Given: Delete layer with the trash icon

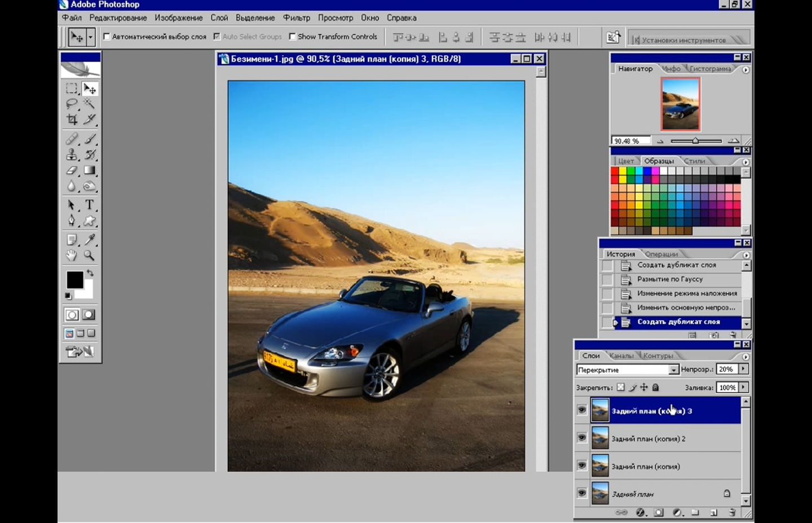Looking at the screenshot, I should pyautogui.click(x=732, y=512).
